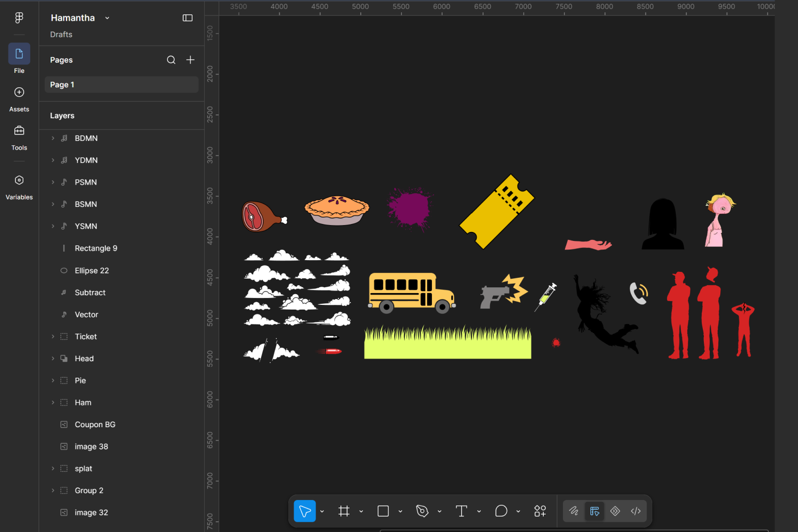The width and height of the screenshot is (798, 532).
Task: Open the Drafts location link
Action: point(61,35)
